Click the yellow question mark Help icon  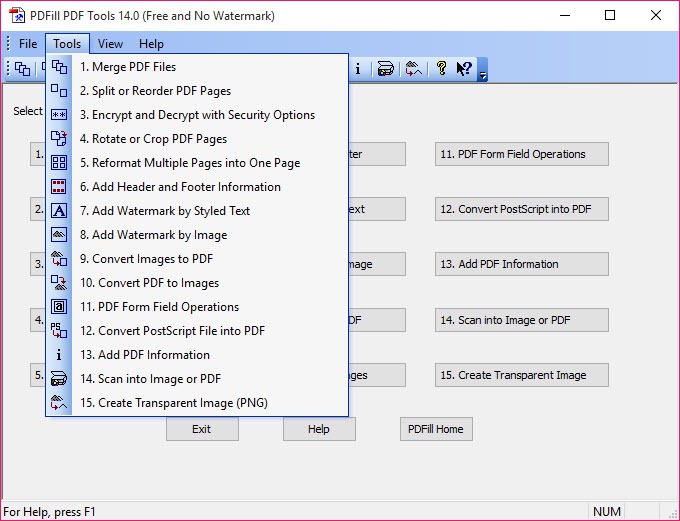pos(441,69)
